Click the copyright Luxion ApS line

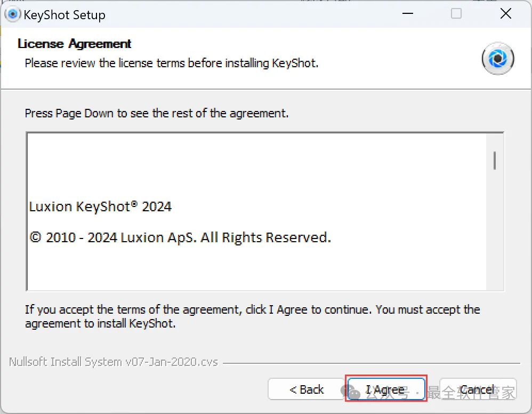pos(180,237)
